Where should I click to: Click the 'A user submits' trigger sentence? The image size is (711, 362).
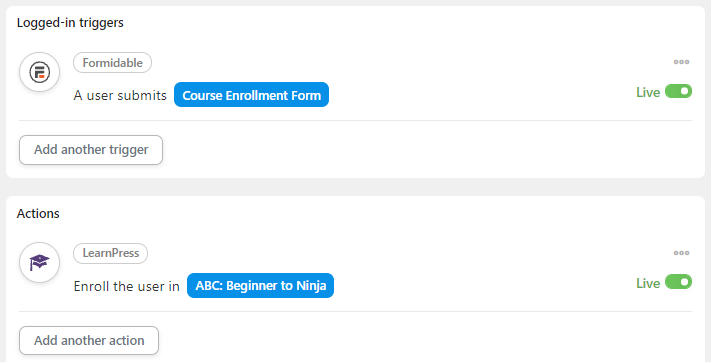tap(120, 95)
